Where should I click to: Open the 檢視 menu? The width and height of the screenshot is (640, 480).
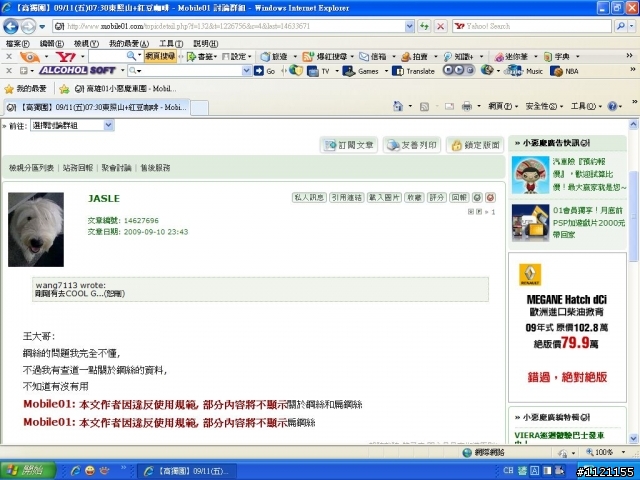tap(86, 43)
